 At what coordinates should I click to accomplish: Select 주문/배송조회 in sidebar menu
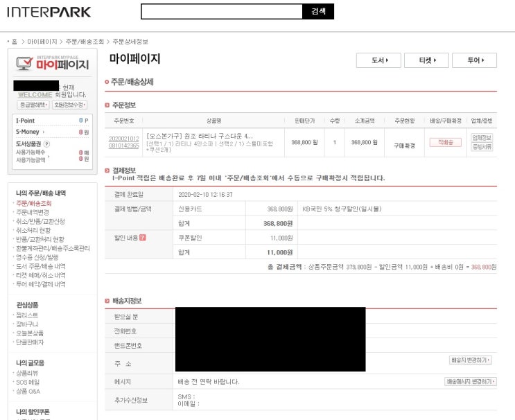pyautogui.click(x=34, y=203)
